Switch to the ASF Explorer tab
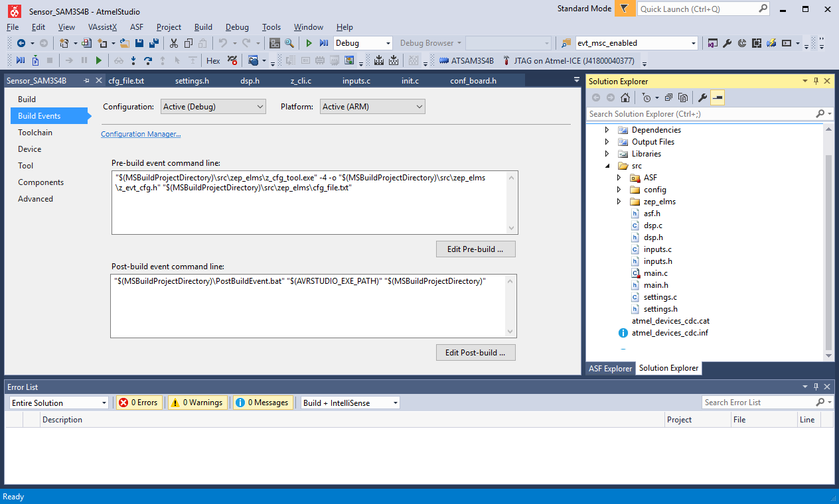This screenshot has width=839, height=504. [610, 368]
